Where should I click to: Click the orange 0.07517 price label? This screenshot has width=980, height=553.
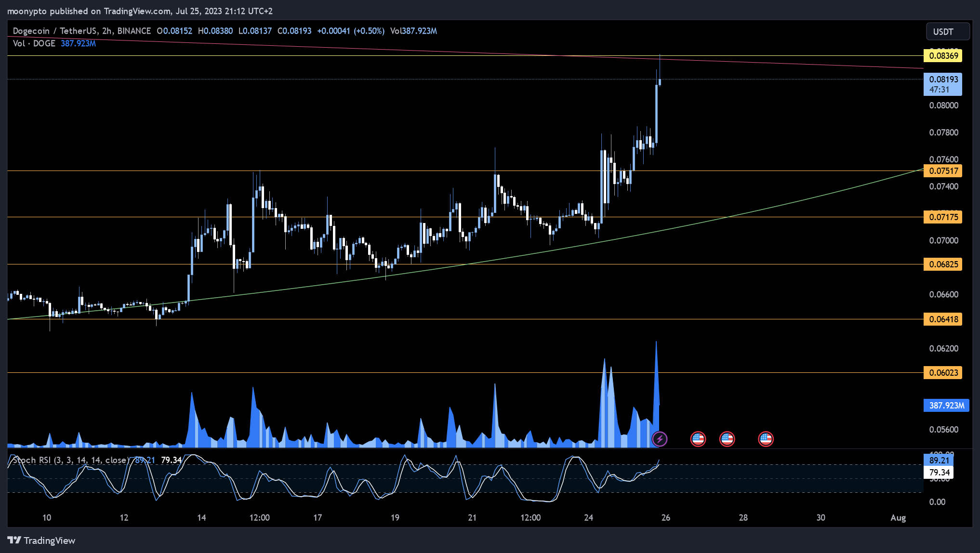[943, 171]
